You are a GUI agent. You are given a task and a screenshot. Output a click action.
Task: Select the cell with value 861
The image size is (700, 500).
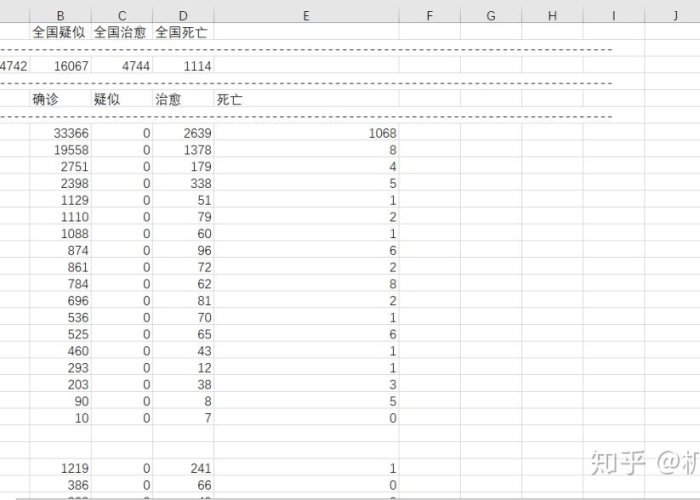[60, 267]
